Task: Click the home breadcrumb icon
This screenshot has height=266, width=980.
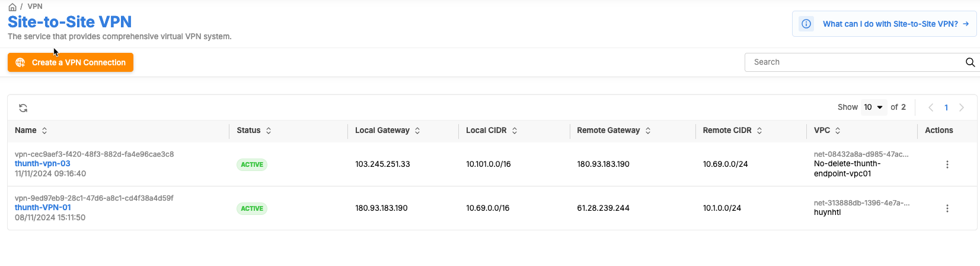Action: click(x=12, y=7)
